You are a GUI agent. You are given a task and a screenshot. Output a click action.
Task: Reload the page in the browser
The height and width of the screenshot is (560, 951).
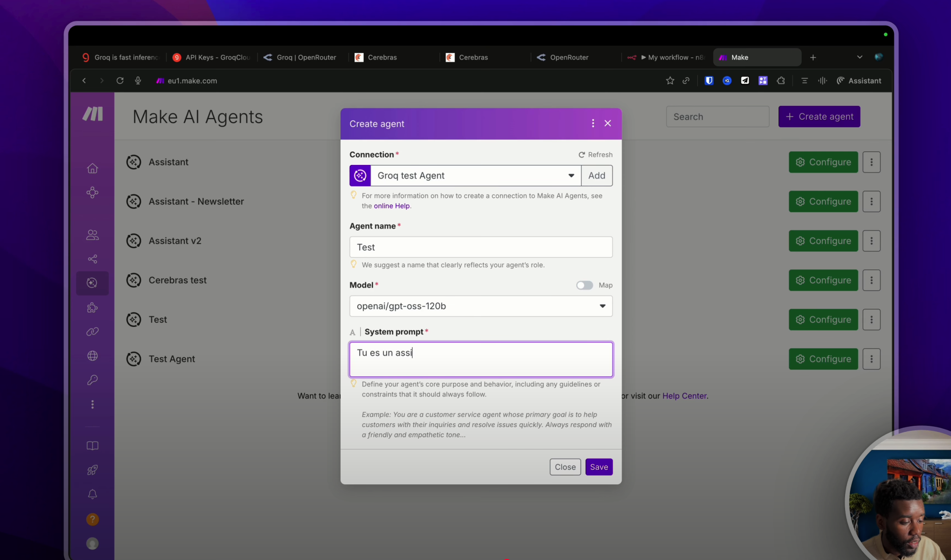pyautogui.click(x=120, y=81)
